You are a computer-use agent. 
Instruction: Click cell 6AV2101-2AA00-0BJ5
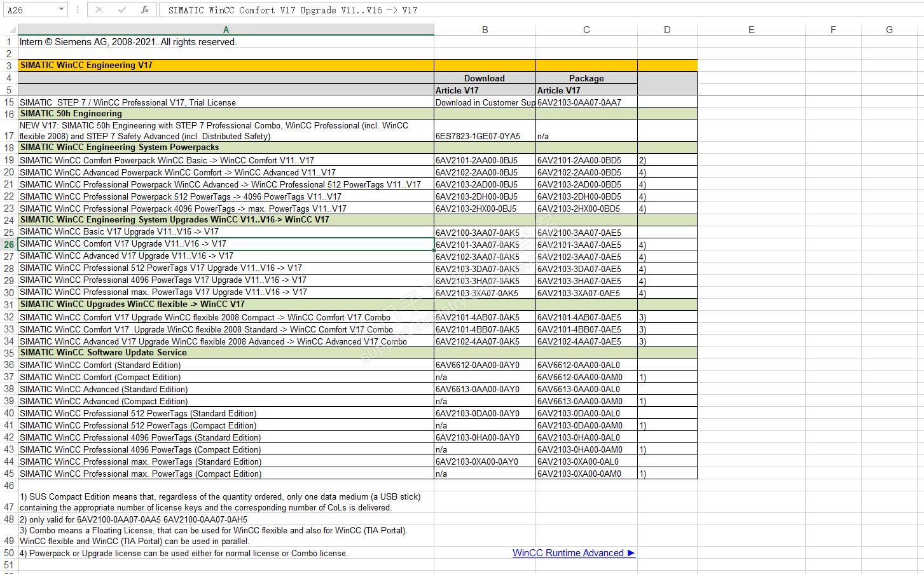(x=485, y=160)
